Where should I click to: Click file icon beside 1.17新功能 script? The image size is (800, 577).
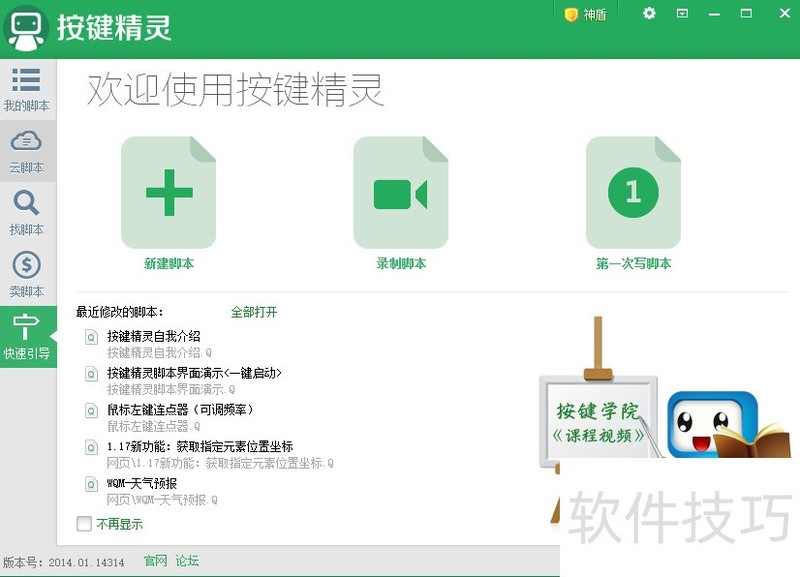(x=91, y=447)
